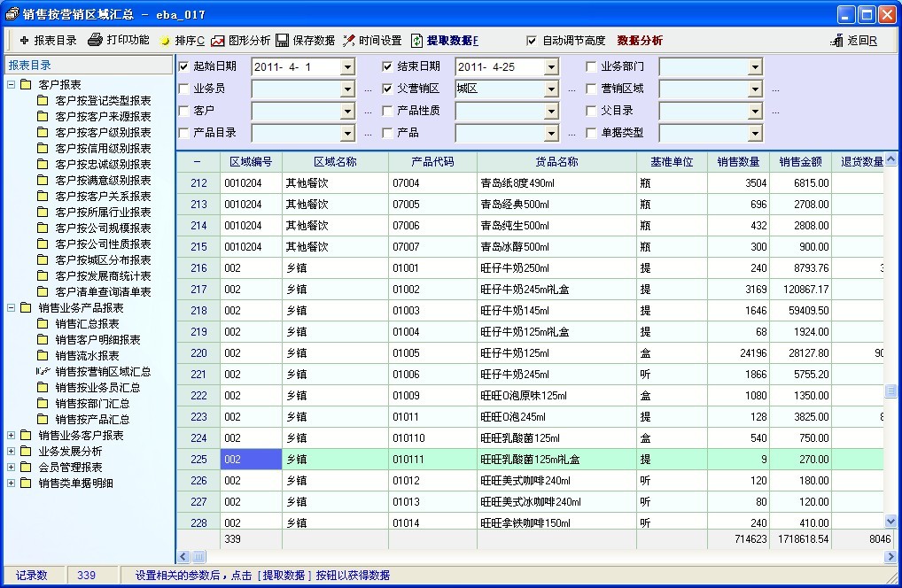Toggle the 自动调节高度 checkbox
The height and width of the screenshot is (588, 902).
[532, 41]
